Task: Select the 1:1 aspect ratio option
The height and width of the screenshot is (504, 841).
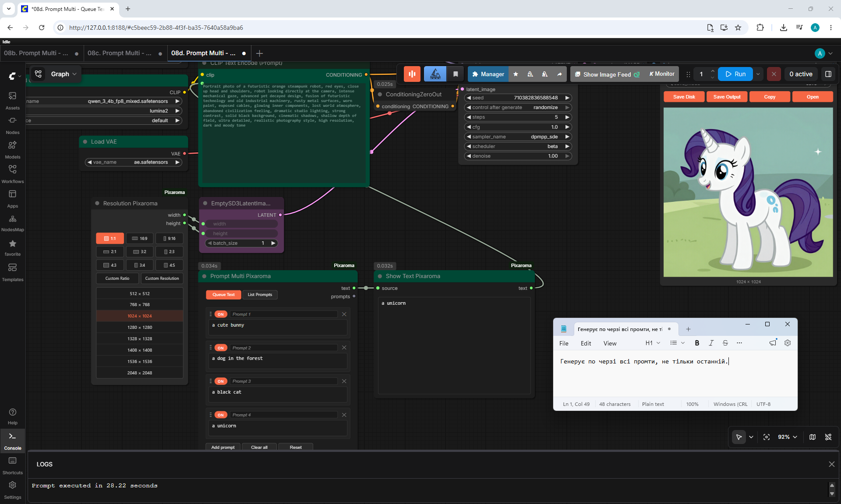Action: click(x=110, y=238)
